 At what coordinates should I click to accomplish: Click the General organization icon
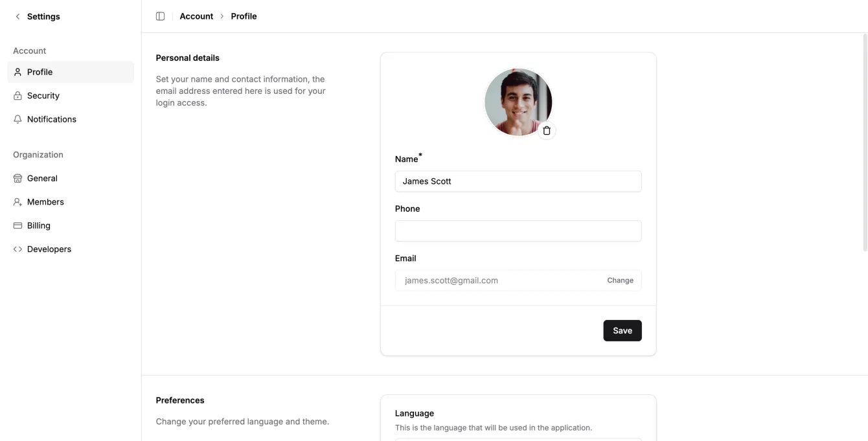click(x=17, y=178)
